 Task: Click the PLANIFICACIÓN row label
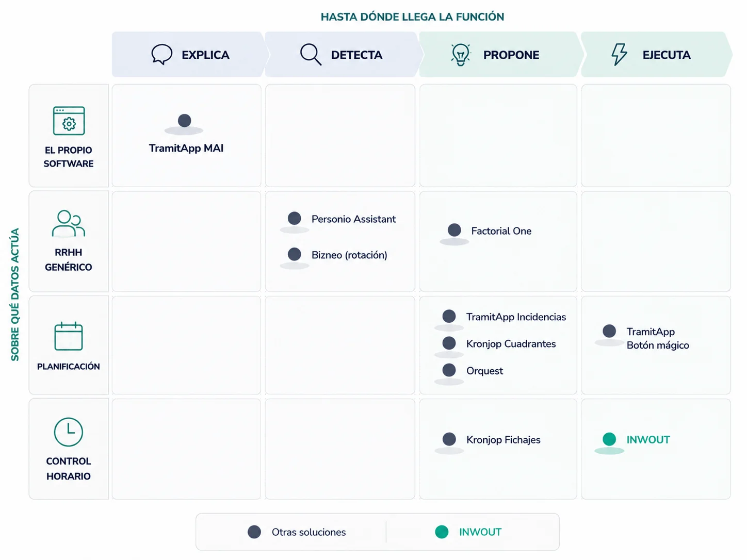coord(69,367)
